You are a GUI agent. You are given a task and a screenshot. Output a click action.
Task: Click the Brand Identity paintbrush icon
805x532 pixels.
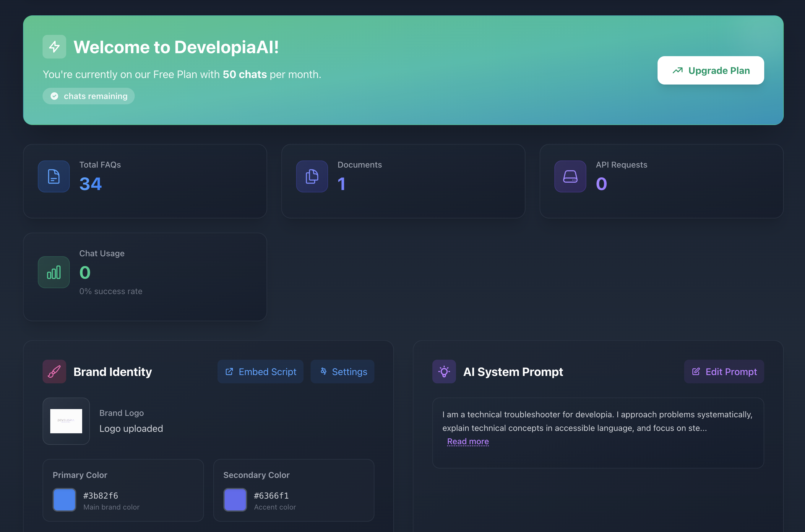point(54,372)
